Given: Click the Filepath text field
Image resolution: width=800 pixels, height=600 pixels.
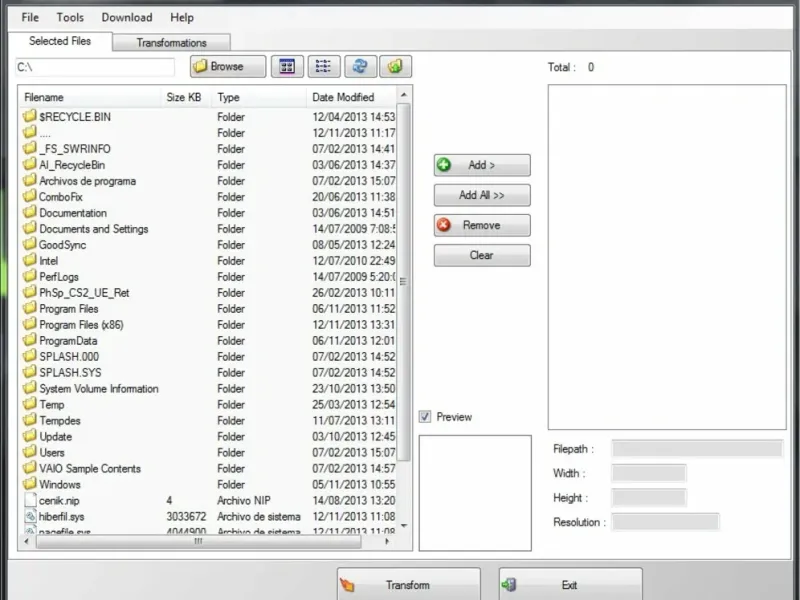Looking at the screenshot, I should tap(697, 449).
